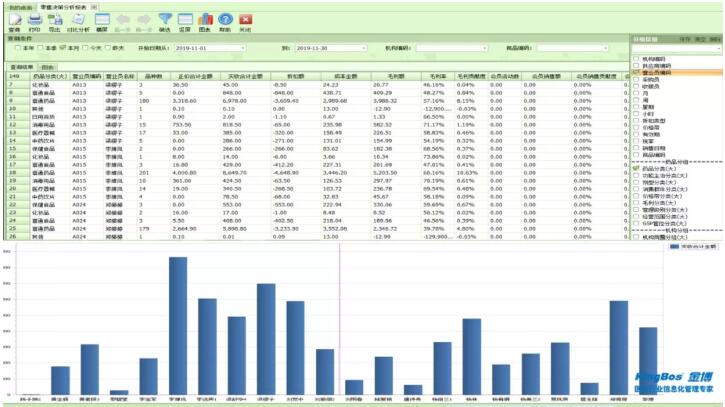Toggle the 今天 (today) checkbox
Viewport: 725px width, 407px height.
[x=86, y=47]
